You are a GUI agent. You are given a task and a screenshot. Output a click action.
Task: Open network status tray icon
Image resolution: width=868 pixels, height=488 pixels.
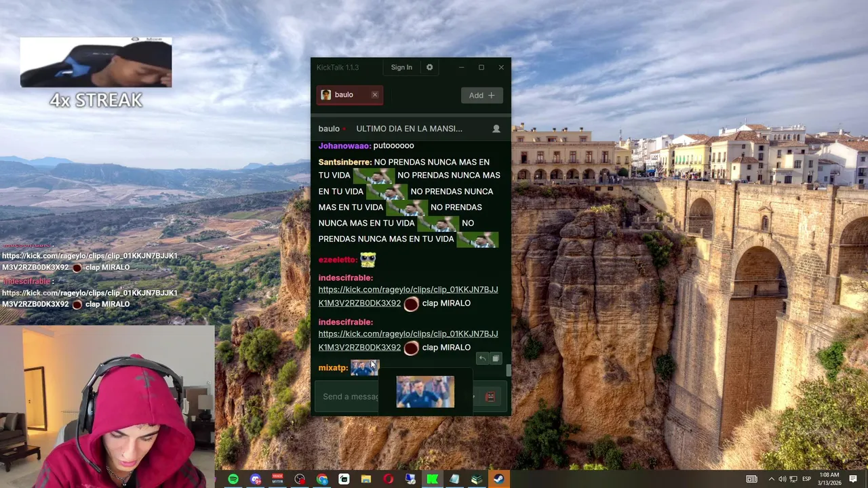(x=793, y=479)
